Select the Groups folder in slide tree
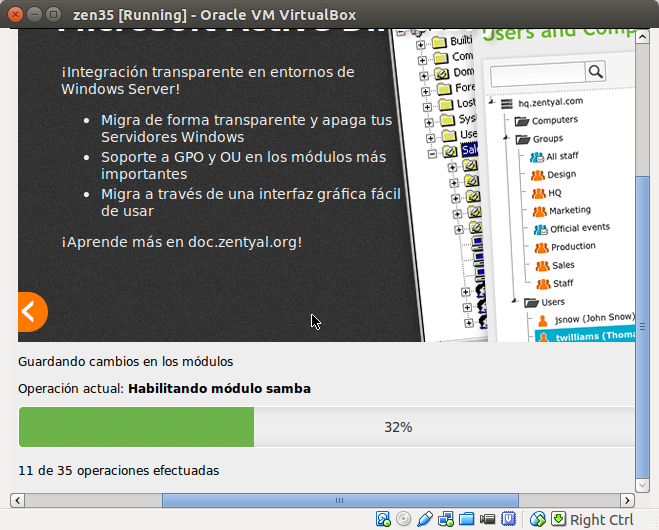 (548, 139)
